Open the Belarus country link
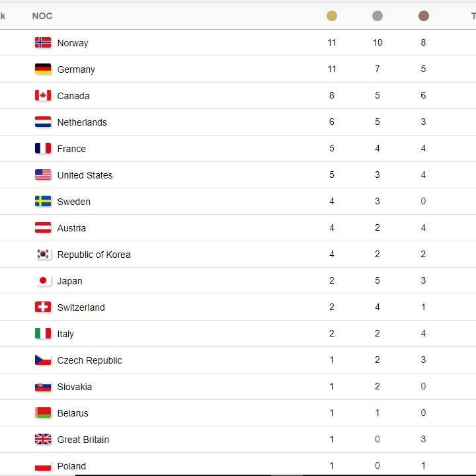Image resolution: width=476 pixels, height=476 pixels. (x=73, y=413)
